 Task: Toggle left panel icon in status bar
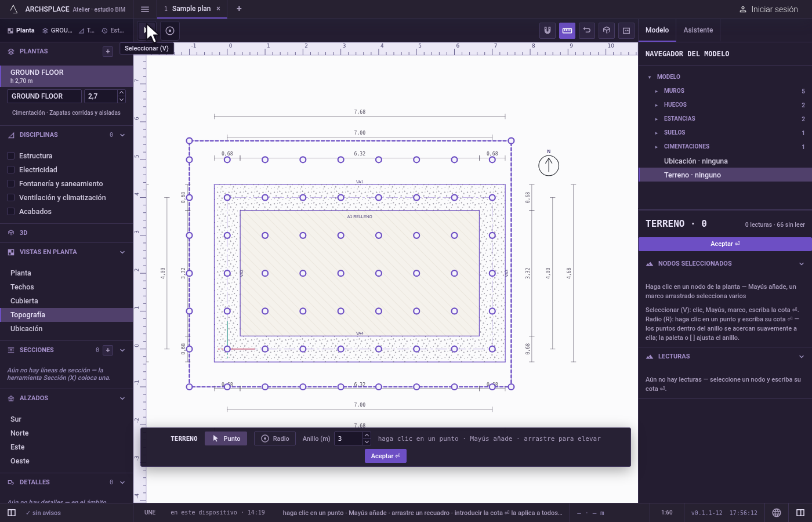pos(12,513)
